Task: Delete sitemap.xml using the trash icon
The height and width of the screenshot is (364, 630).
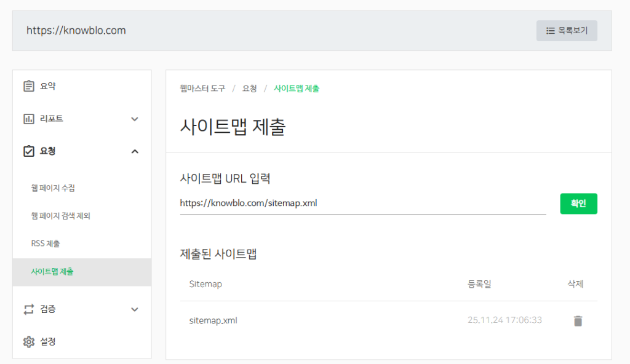Action: coord(577,320)
